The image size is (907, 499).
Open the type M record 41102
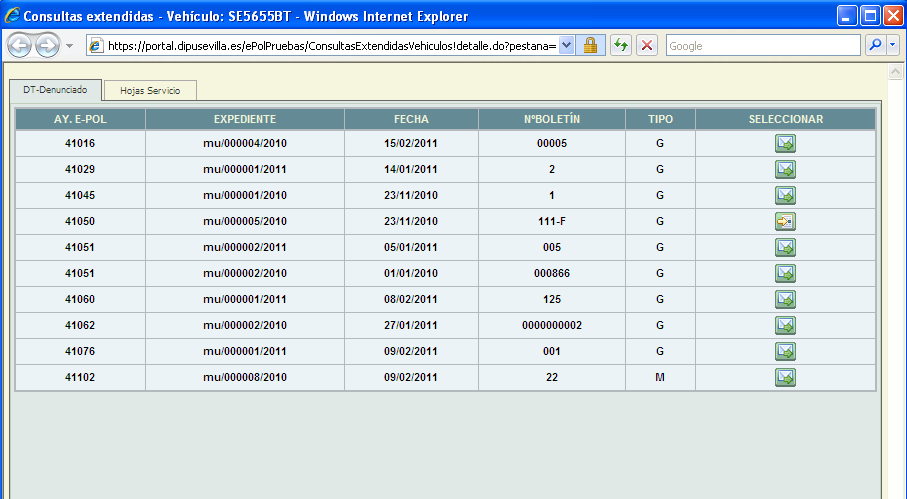(785, 378)
